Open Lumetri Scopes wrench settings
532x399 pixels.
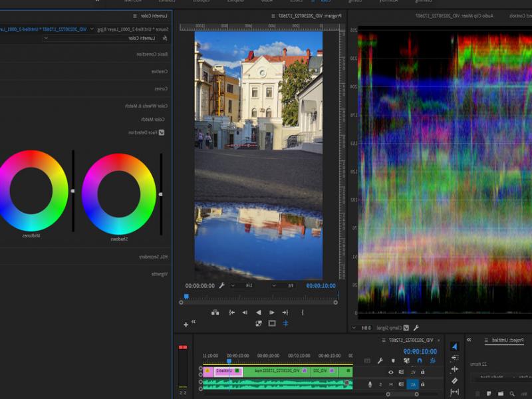(x=416, y=328)
